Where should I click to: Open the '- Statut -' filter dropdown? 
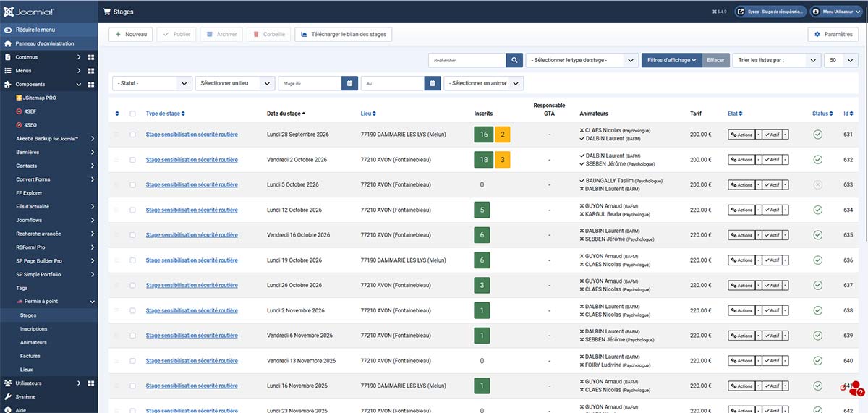click(152, 83)
